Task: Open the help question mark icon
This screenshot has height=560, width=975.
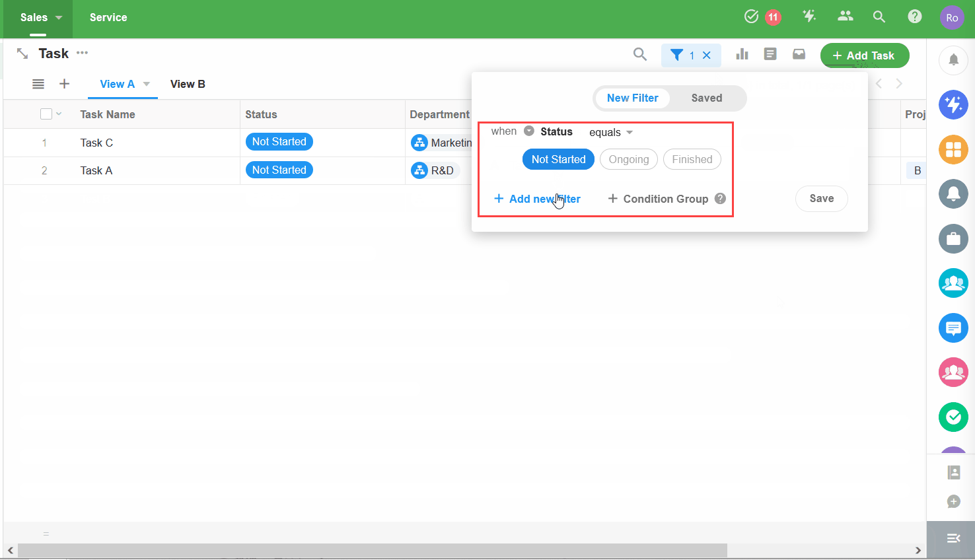Action: [914, 17]
